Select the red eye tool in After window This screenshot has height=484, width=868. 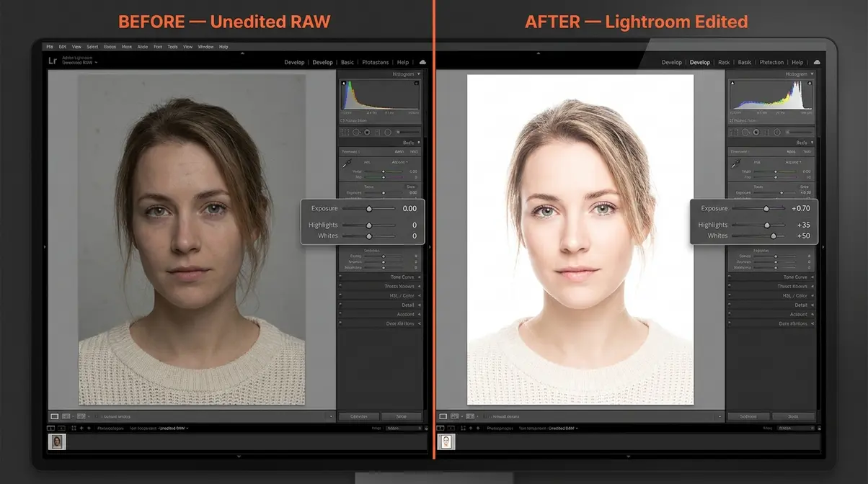pyautogui.click(x=756, y=133)
